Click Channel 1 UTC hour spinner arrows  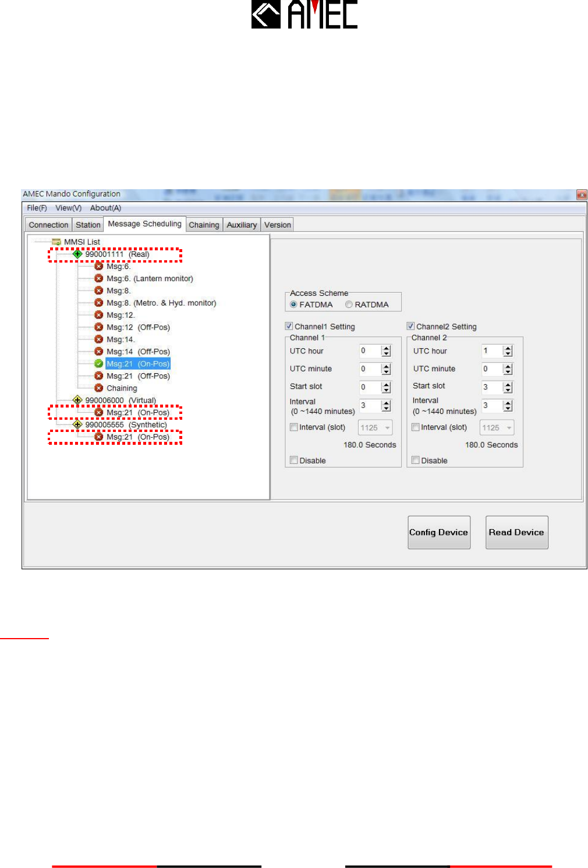pyautogui.click(x=386, y=351)
